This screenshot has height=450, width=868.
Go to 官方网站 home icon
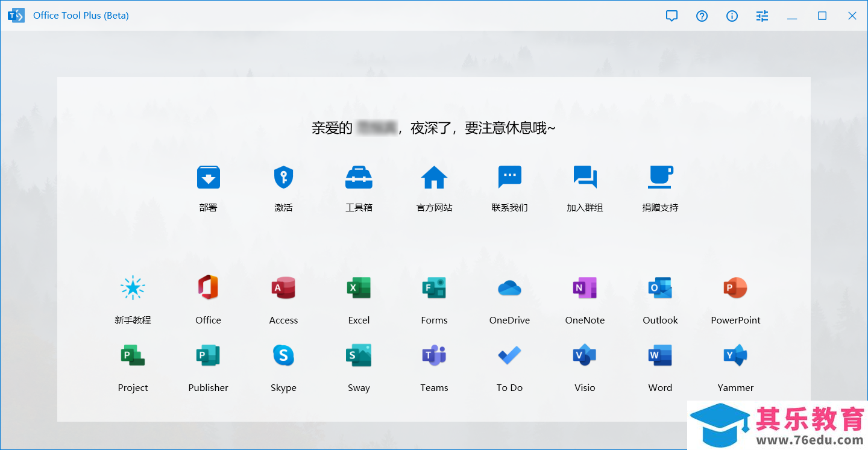click(x=434, y=177)
